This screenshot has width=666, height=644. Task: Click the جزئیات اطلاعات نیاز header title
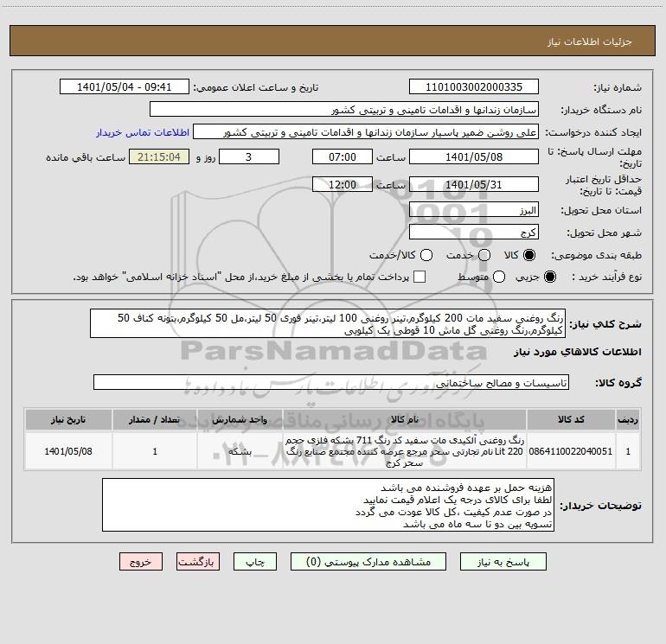(x=590, y=41)
